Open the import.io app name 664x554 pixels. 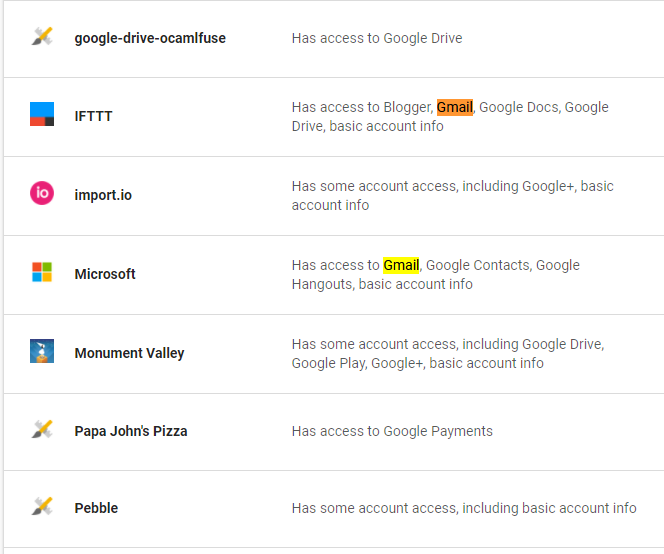(103, 195)
